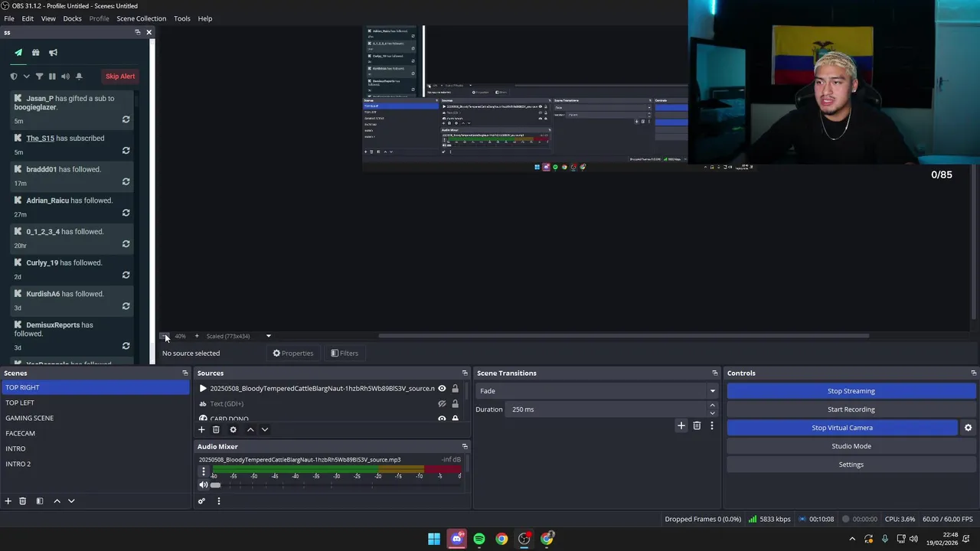Toggle visibility of the 20250508 media source
The image size is (980, 551).
tap(442, 389)
